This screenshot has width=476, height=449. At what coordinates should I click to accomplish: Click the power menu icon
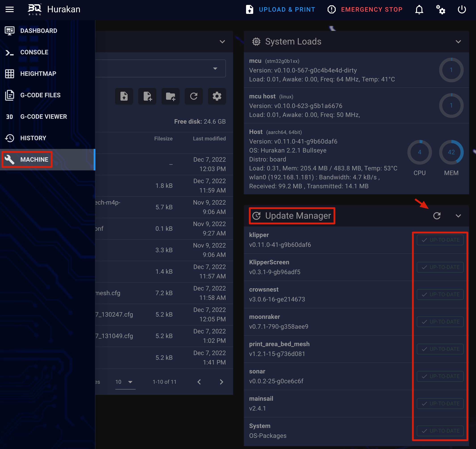[462, 10]
